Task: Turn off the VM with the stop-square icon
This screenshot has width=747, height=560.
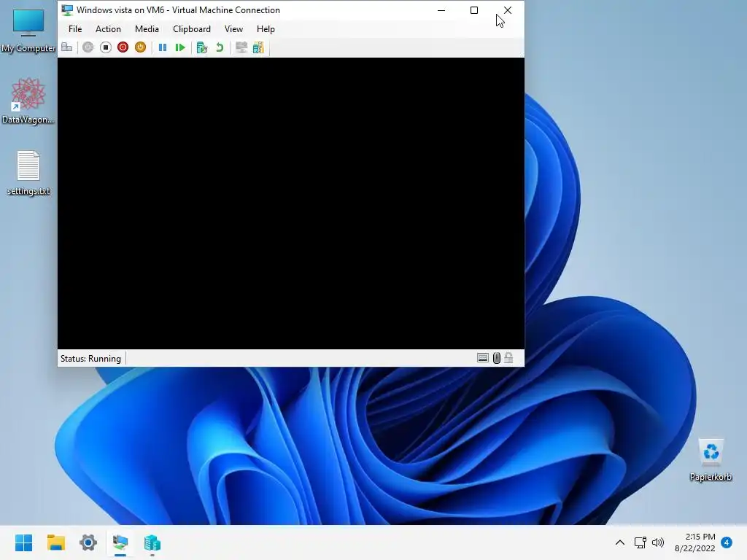Action: tap(106, 47)
